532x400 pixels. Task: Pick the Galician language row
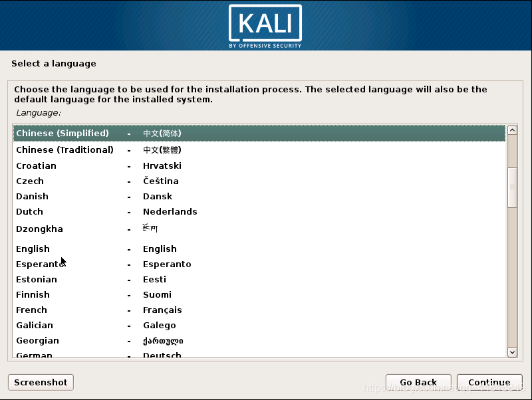pyautogui.click(x=259, y=325)
